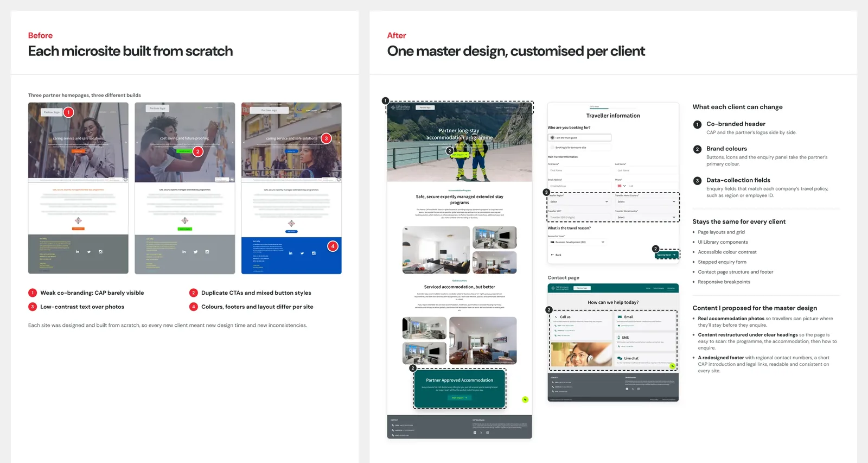This screenshot has width=868, height=463.
Task: Click Terms and Conditions in Contact page footer
Action: (669, 399)
